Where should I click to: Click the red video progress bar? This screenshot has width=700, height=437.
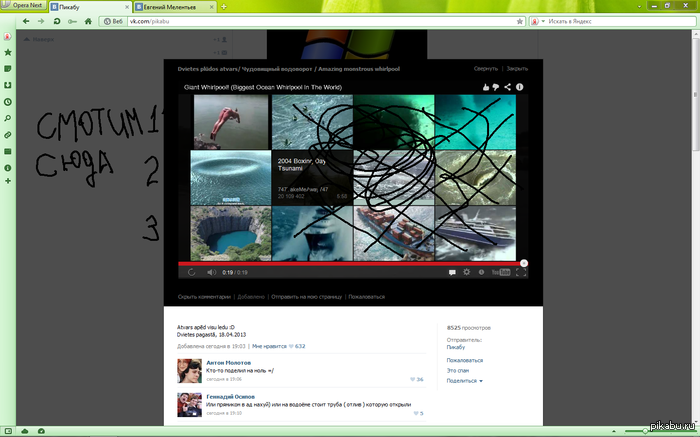tap(350, 263)
